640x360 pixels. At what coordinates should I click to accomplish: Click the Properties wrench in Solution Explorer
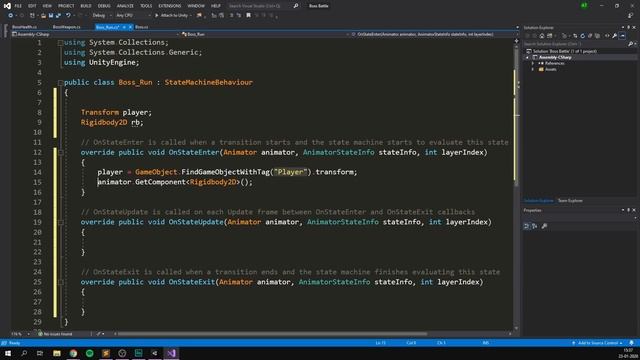coord(615,36)
